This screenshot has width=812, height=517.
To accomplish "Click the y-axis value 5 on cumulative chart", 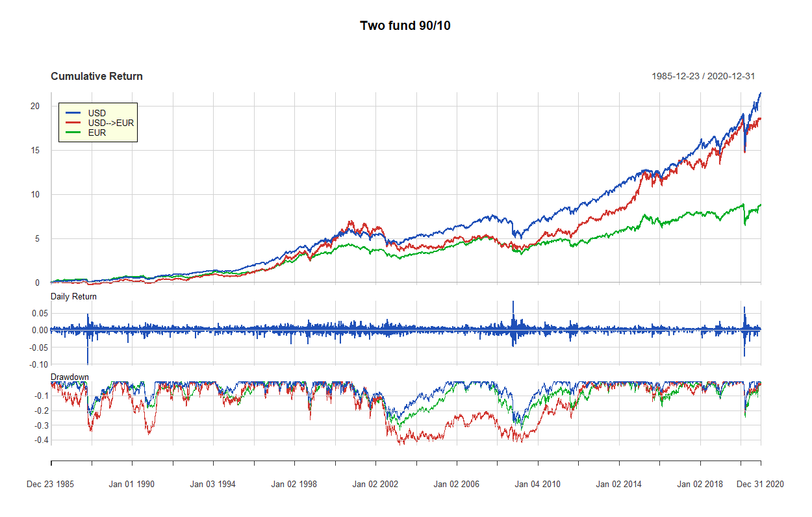I will click(38, 238).
